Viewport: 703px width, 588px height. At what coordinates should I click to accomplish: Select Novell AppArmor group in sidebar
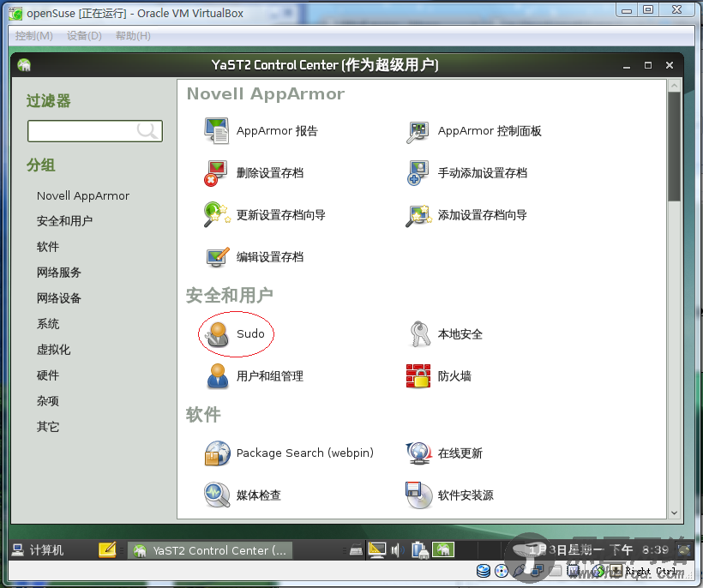point(83,195)
